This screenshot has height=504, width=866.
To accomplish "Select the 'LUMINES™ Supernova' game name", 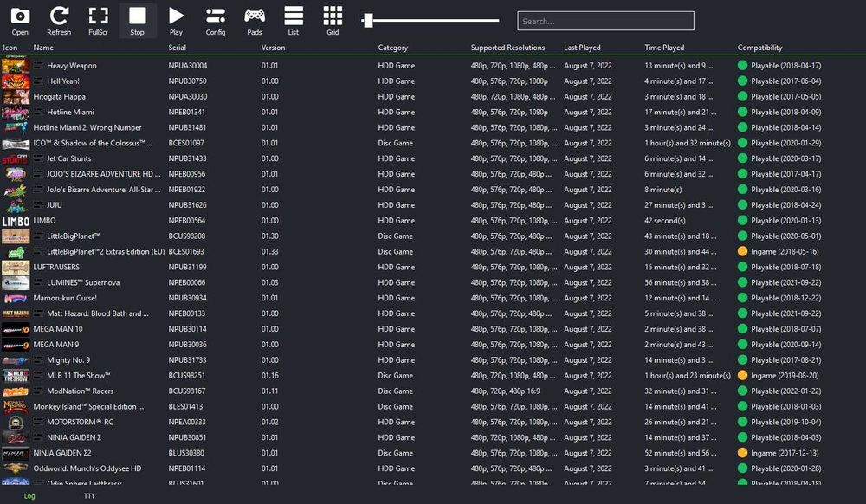I will click(83, 282).
